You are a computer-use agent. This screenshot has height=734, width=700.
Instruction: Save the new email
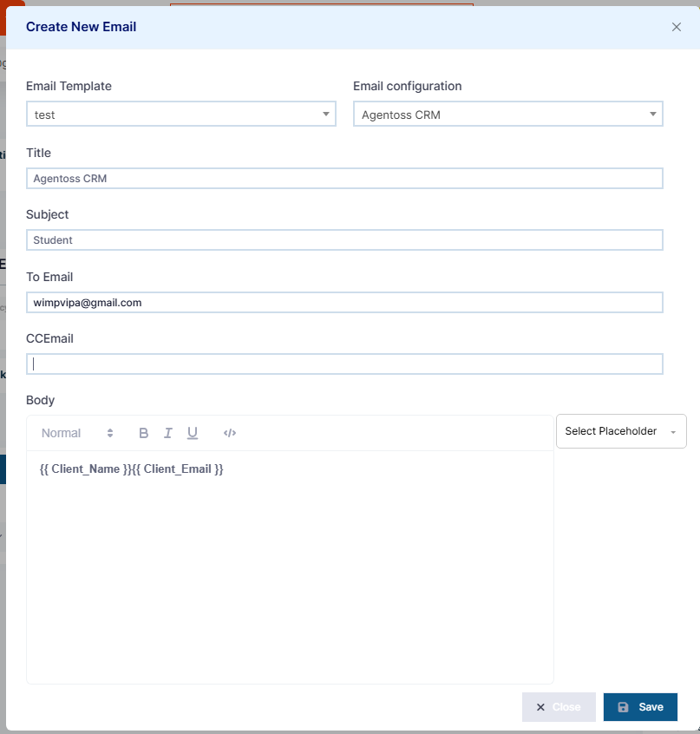tap(640, 707)
